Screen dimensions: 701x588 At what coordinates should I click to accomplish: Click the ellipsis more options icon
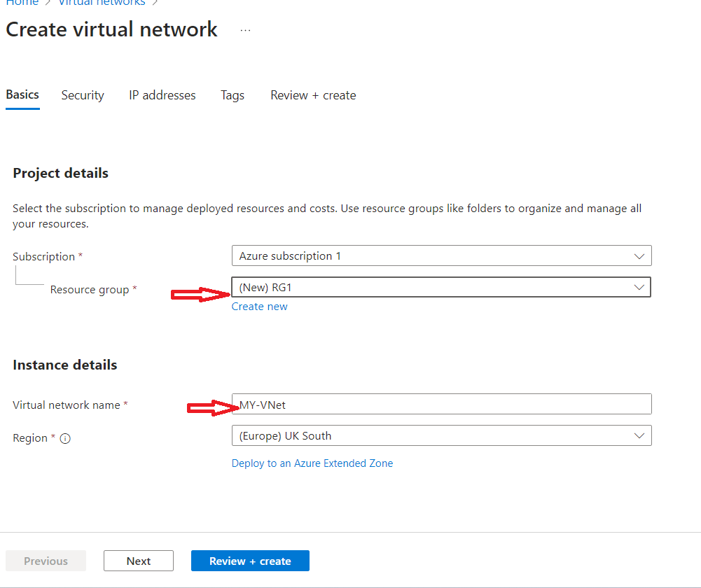click(245, 30)
